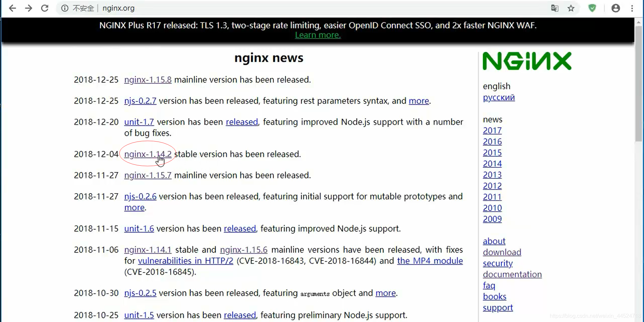Screen dimensions: 644x322
Task: Open the more link after arguments object
Action: [x=386, y=293]
